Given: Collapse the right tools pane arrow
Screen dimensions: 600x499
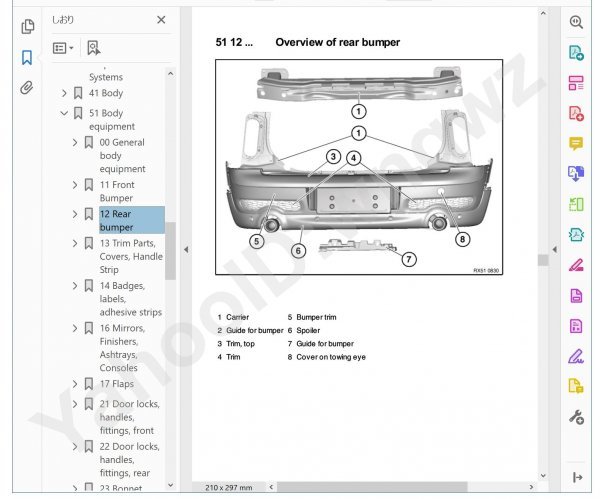Looking at the screenshot, I should (x=555, y=250).
